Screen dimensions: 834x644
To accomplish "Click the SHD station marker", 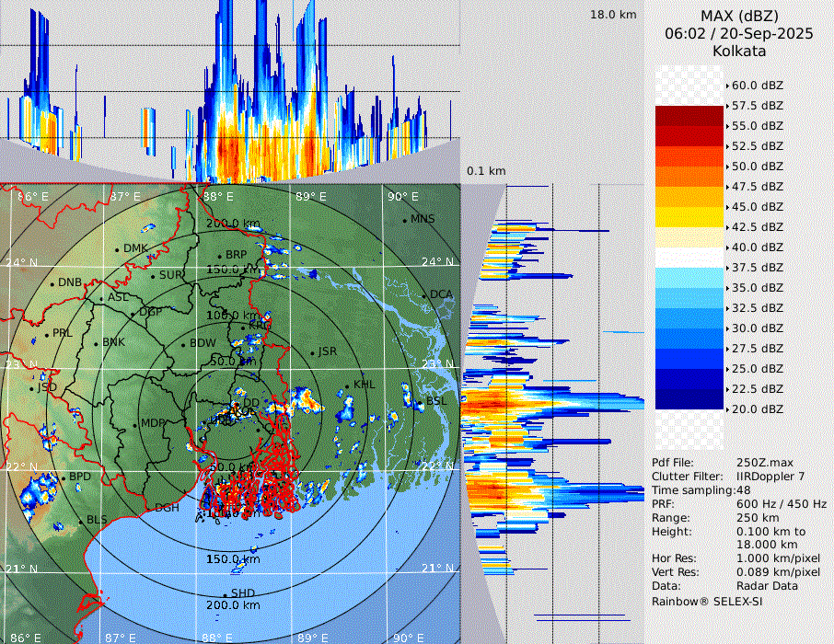I will (226, 594).
